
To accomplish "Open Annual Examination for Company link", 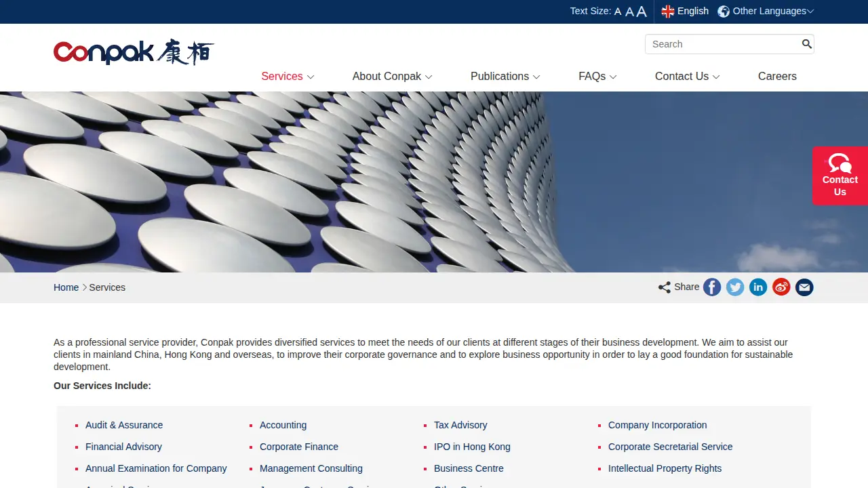I will tap(156, 468).
